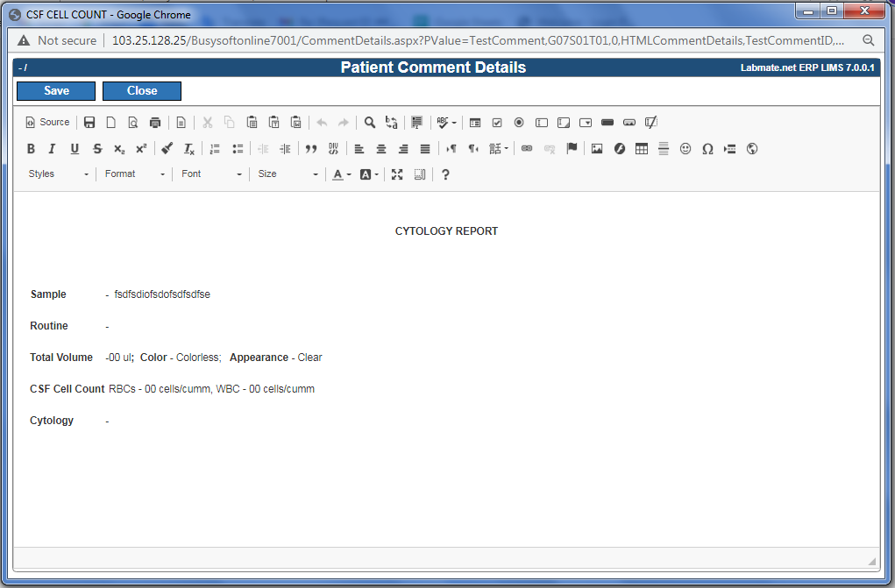
Task: Toggle Block Quote formatting
Action: point(311,149)
